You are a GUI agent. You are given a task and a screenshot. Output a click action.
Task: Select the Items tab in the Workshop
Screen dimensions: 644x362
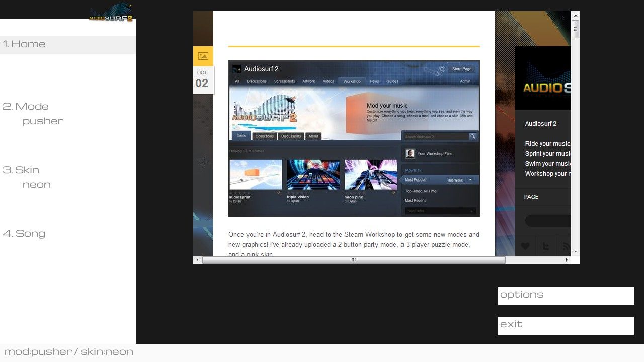[x=242, y=136]
